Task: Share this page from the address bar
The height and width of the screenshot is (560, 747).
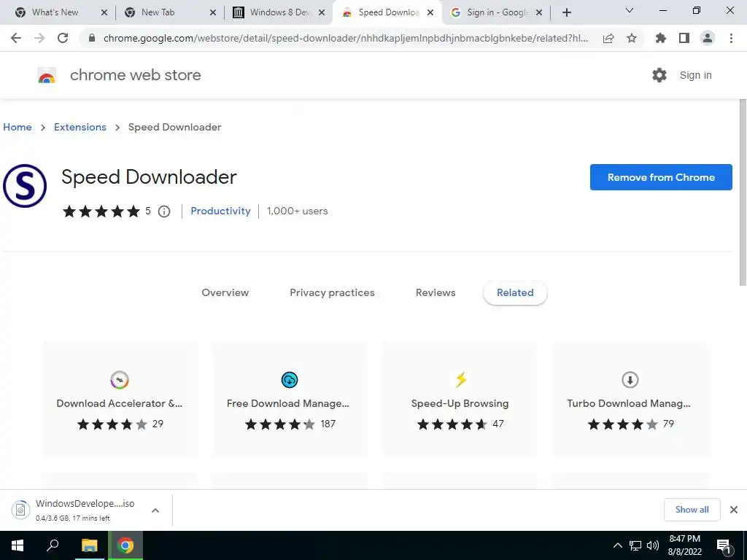Action: click(608, 38)
